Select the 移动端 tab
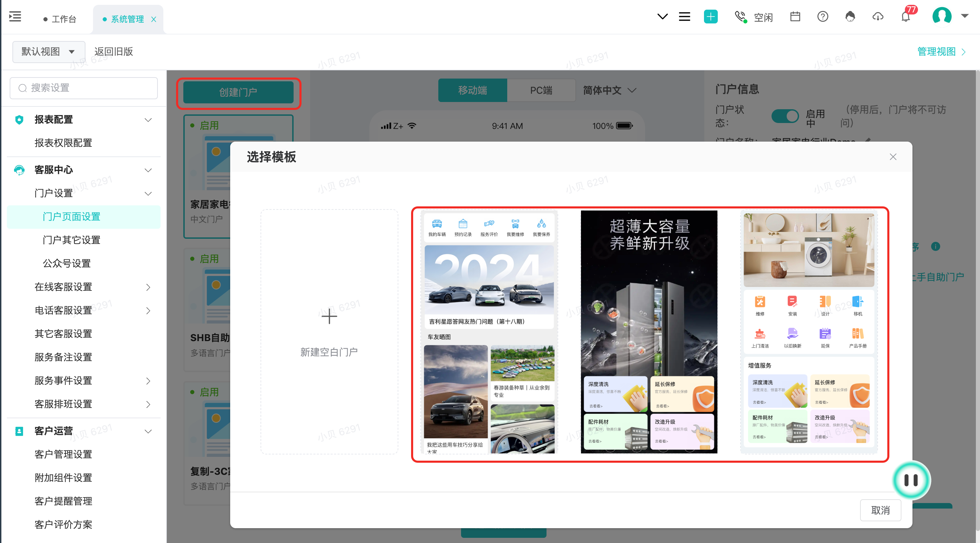Image resolution: width=980 pixels, height=543 pixels. pos(472,91)
